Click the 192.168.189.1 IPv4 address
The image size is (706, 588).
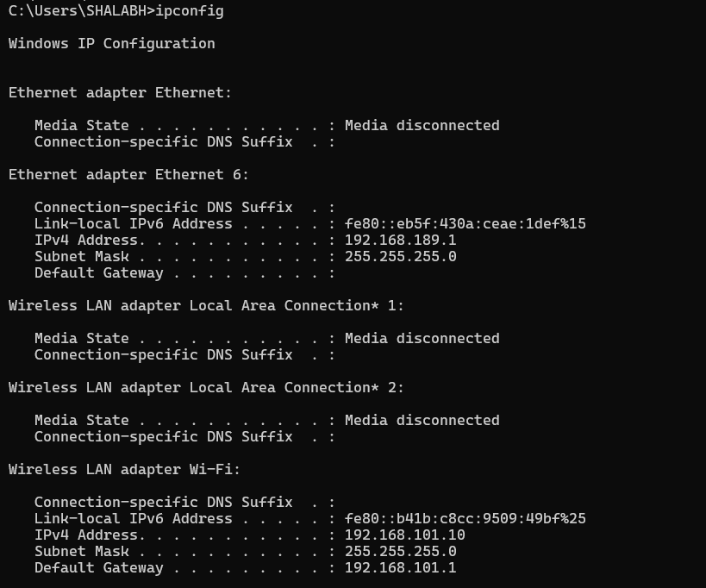click(400, 241)
